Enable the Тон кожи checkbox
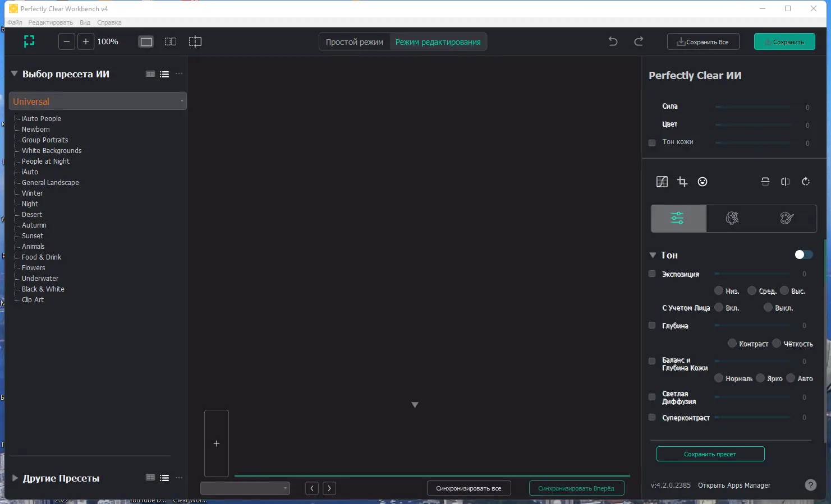The height and width of the screenshot is (504, 831). (652, 142)
